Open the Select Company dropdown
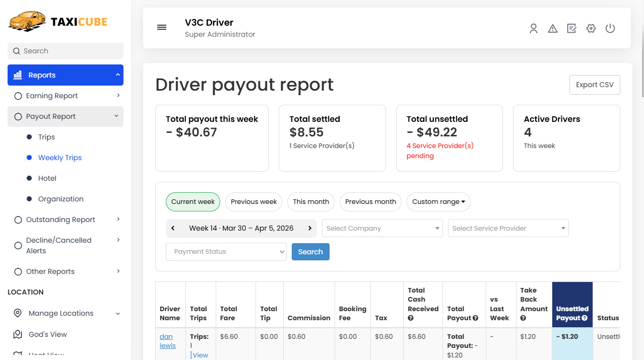The height and width of the screenshot is (360, 644). tap(382, 228)
